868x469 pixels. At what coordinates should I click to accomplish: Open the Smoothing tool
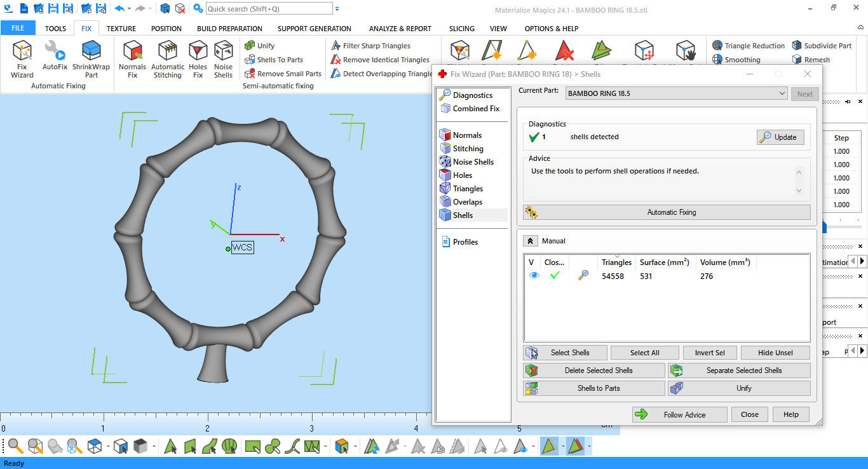pyautogui.click(x=736, y=60)
